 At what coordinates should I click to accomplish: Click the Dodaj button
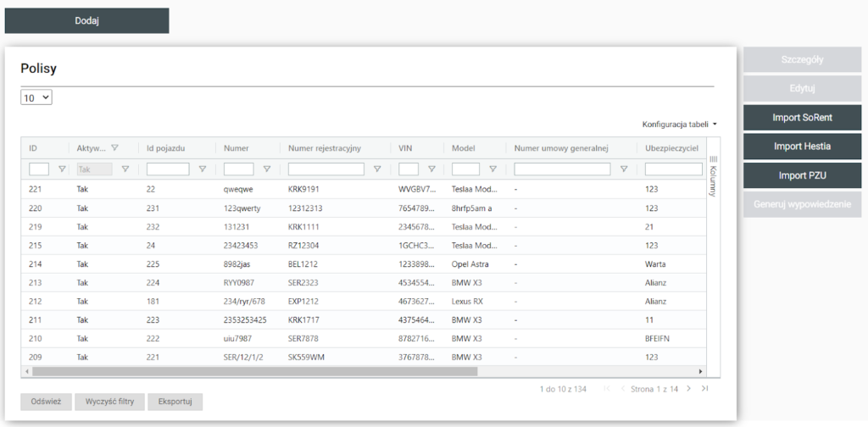click(x=87, y=21)
